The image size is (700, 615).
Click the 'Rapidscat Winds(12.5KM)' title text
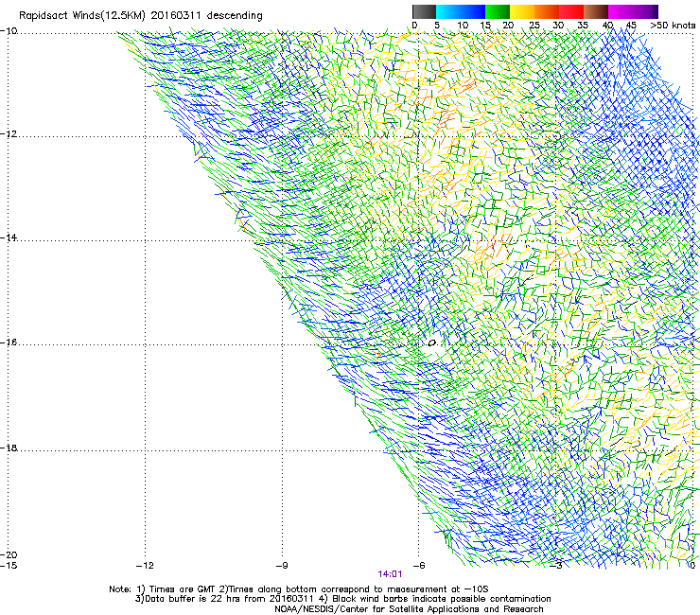[82, 16]
